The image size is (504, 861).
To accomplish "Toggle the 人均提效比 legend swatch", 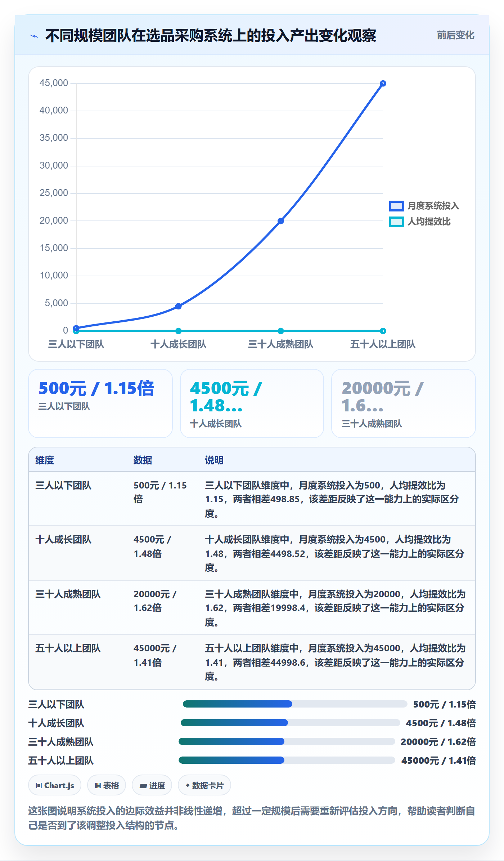I will (396, 222).
